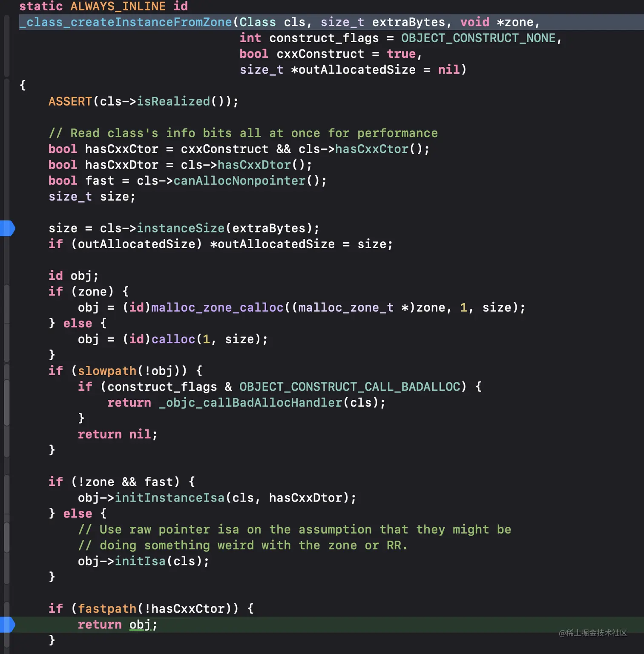Viewport: 644px width, 654px height.
Task: Click the cls->hasCxxDtor() method call
Action: coord(243,165)
